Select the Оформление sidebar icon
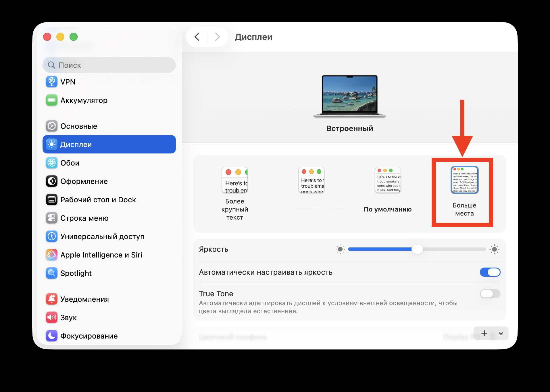This screenshot has width=550, height=392. click(x=52, y=181)
